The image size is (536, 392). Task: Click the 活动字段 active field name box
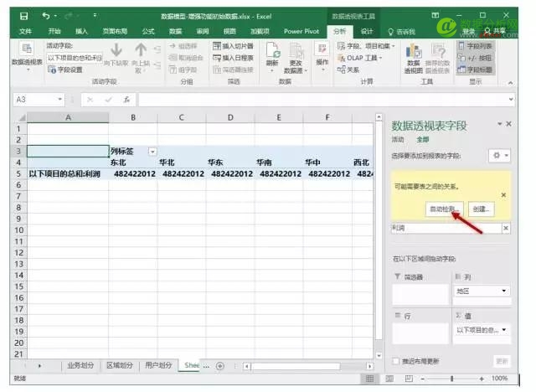point(75,58)
